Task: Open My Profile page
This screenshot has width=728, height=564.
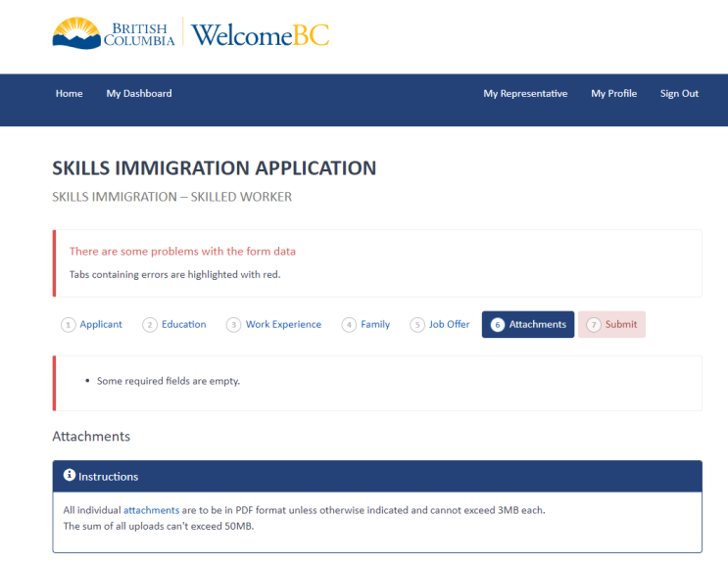Action: click(x=613, y=94)
